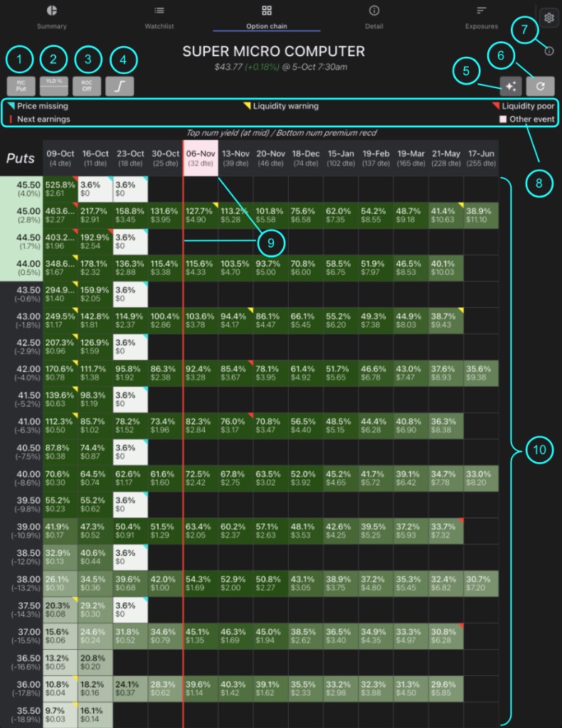Screen dimensions: 562x728
Task: Open the 82.3% $2.84 cell
Action: tap(201, 426)
